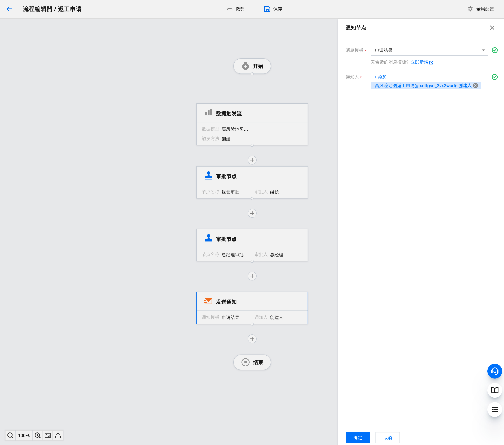Screen dimensions: 504x445
Task: Open customer support headset button
Action: click(x=494, y=371)
